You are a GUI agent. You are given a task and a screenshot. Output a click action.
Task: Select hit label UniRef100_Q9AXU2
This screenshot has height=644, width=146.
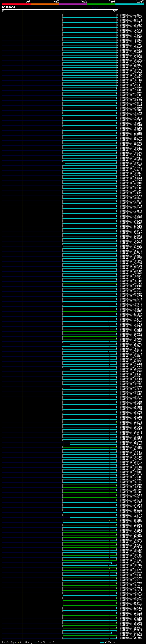point(131,53)
